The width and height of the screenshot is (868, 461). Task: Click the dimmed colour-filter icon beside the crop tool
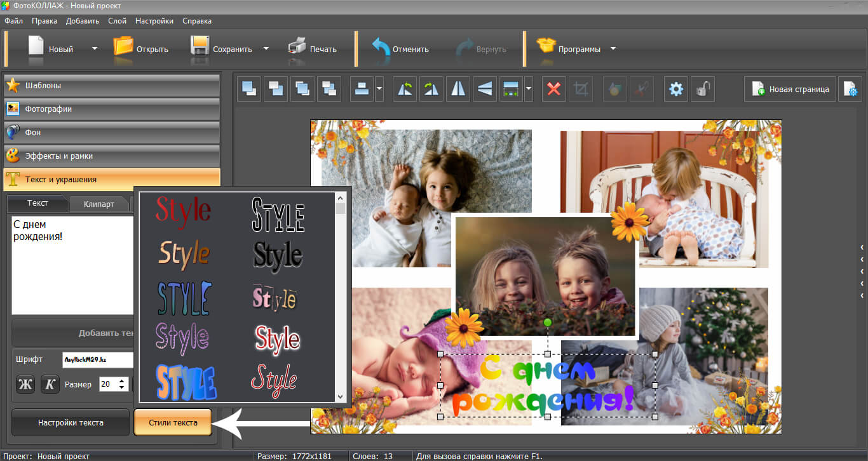pyautogui.click(x=614, y=89)
